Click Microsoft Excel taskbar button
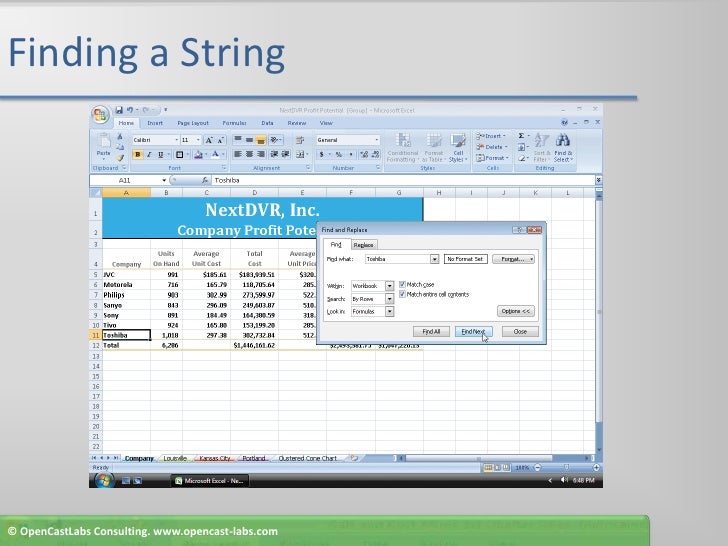Image resolution: width=728 pixels, height=546 pixels. click(x=210, y=481)
